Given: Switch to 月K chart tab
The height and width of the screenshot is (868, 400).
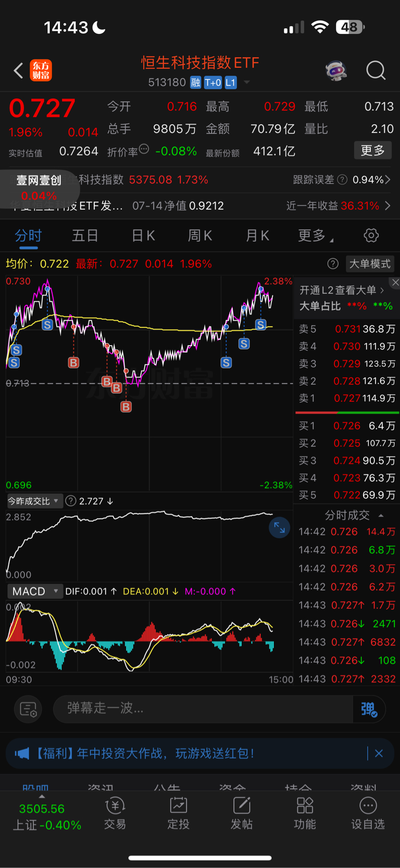Looking at the screenshot, I should pos(257,236).
